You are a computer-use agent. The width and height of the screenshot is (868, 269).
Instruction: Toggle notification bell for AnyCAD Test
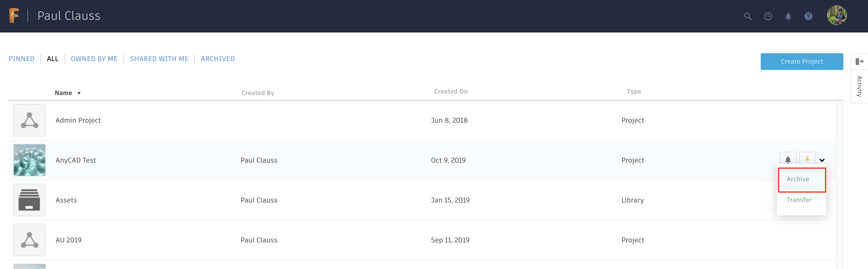pyautogui.click(x=788, y=160)
